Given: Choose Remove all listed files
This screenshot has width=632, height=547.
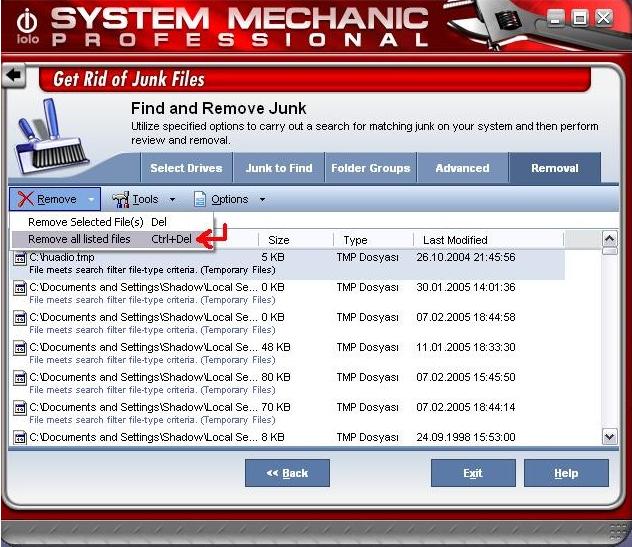Looking at the screenshot, I should 80,240.
